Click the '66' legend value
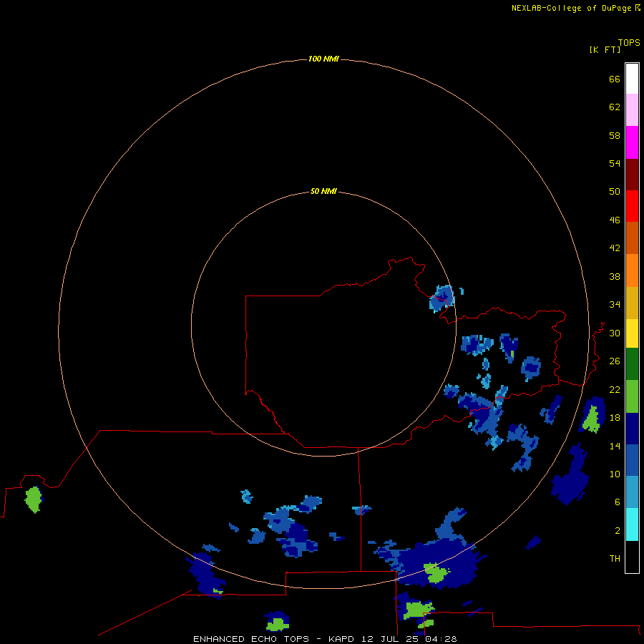 tap(615, 79)
